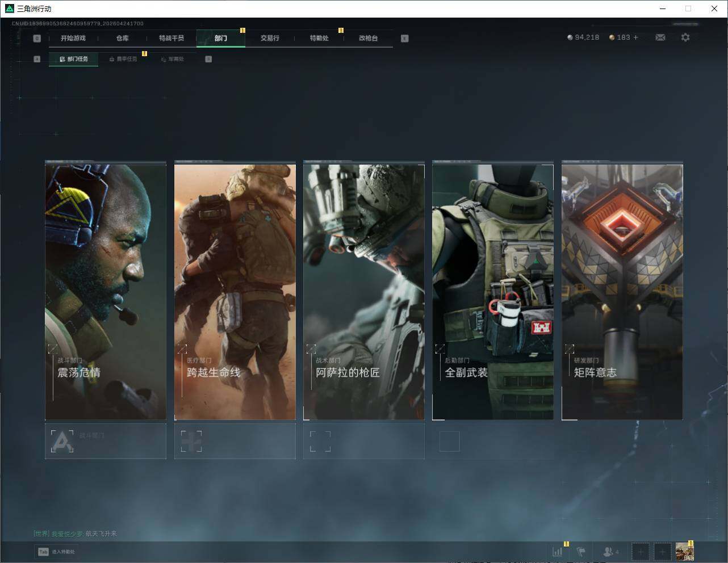Viewport: 728px width, 563px height.
Task: Open the 跨越生命线 medical department card
Action: point(235,292)
